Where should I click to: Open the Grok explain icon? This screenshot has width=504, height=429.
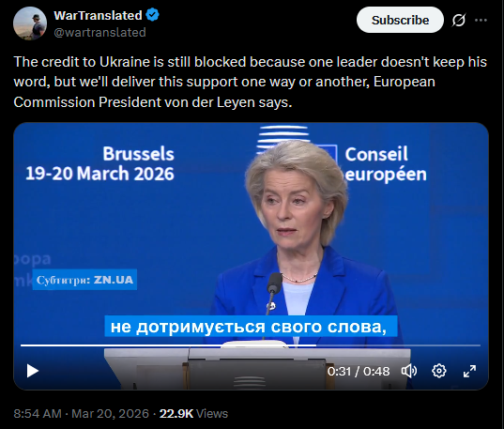pyautogui.click(x=458, y=21)
